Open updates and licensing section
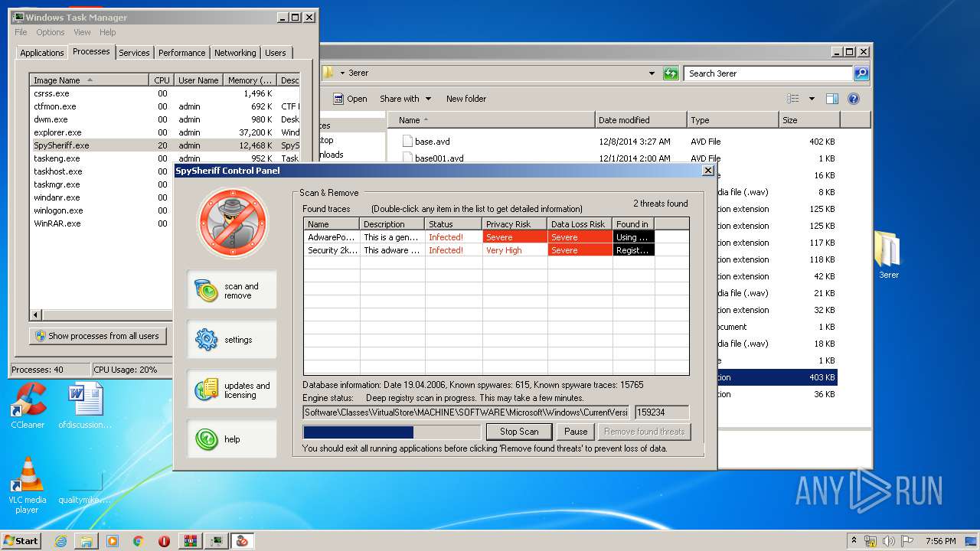The width and height of the screenshot is (980, 551). [x=231, y=390]
